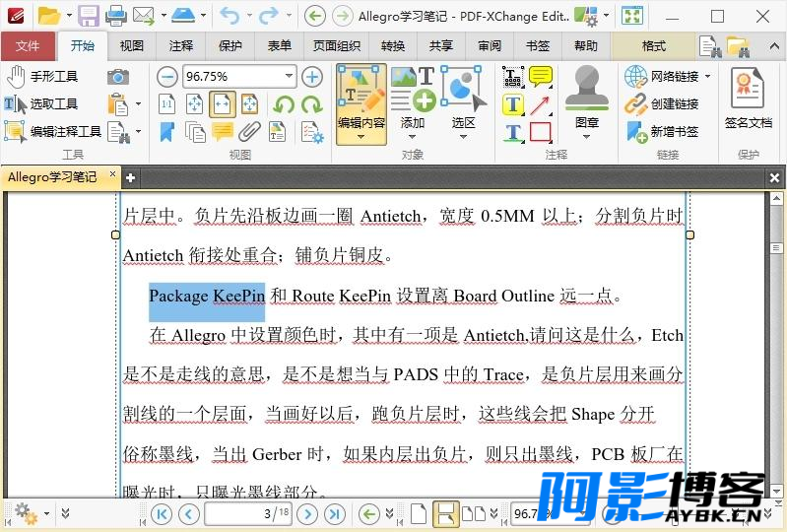Go to the last page
787x532 pixels.
coord(335,513)
